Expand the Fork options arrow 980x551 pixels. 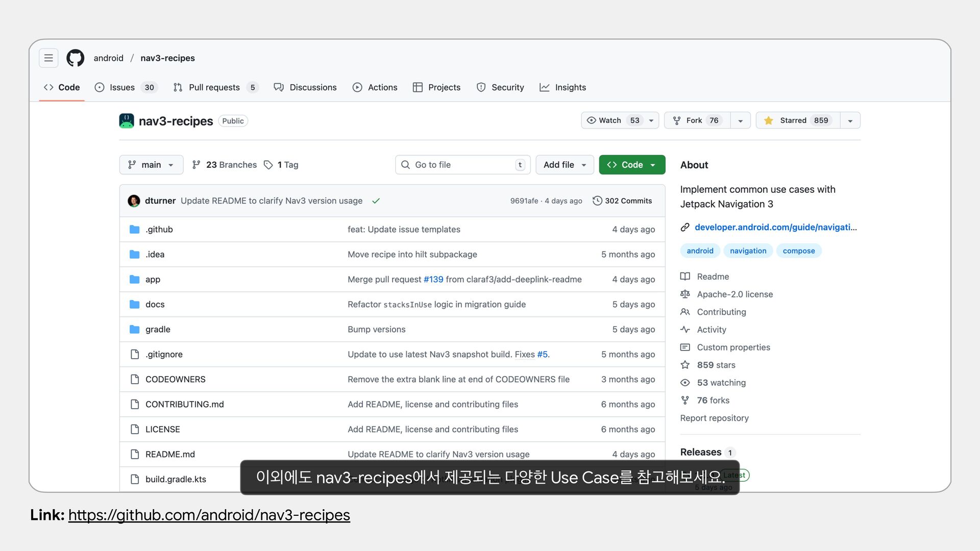pos(740,121)
